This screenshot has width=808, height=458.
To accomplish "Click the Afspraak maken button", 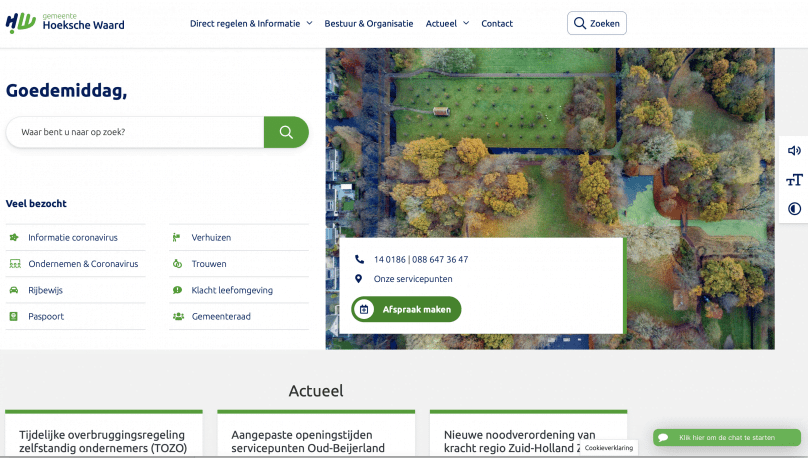I will (x=406, y=310).
